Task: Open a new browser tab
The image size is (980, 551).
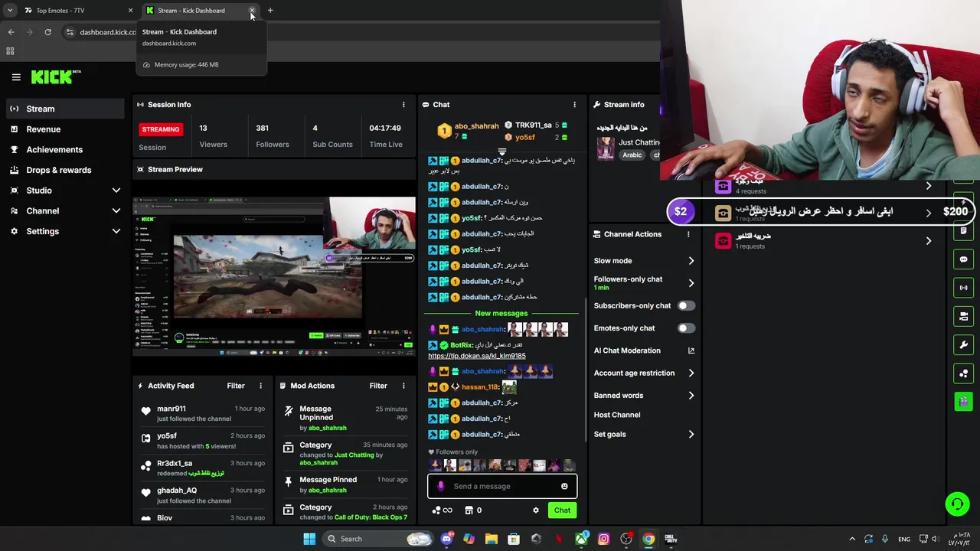Action: pyautogui.click(x=270, y=11)
